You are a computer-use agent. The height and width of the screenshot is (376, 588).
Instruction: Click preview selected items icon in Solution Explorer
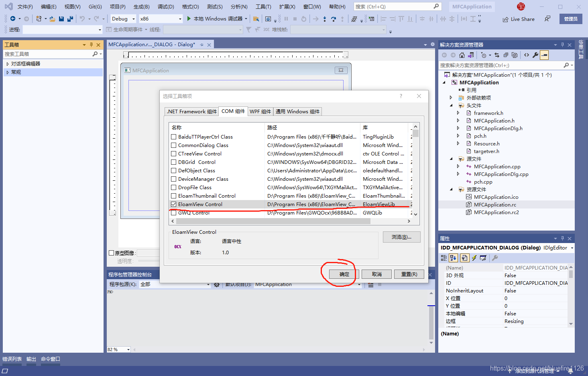(x=544, y=55)
